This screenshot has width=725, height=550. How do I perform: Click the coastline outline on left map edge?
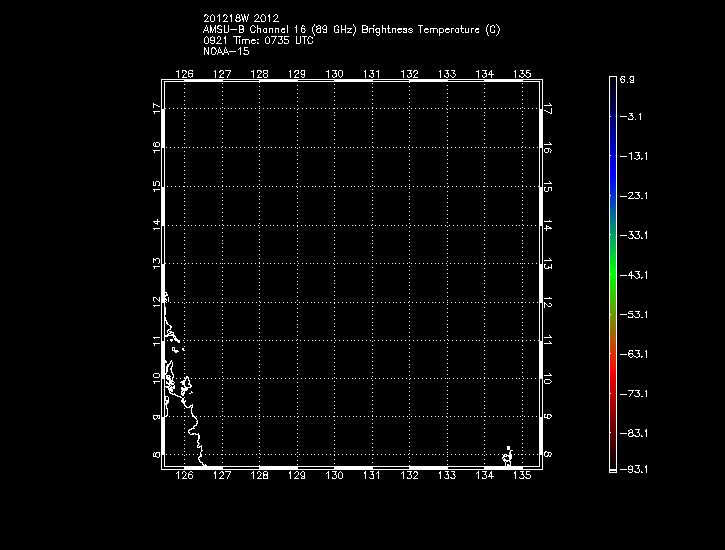point(178,380)
